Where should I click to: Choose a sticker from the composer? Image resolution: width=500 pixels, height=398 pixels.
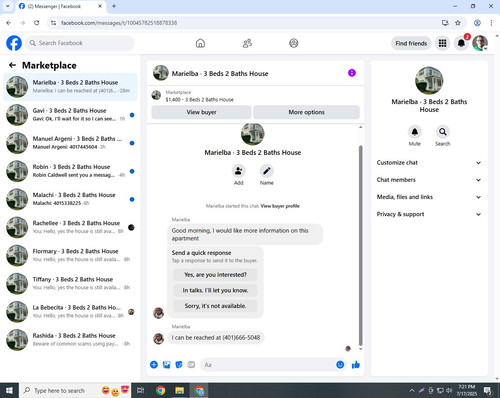179,365
